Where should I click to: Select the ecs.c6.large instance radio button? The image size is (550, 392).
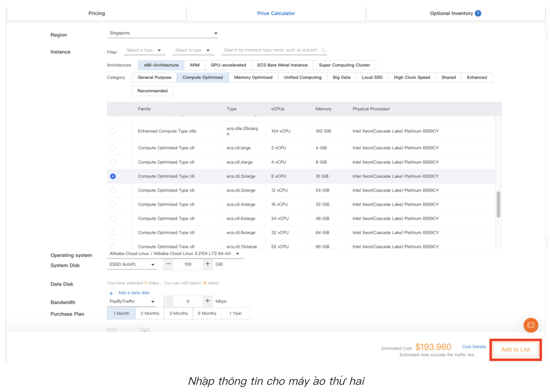tap(113, 148)
